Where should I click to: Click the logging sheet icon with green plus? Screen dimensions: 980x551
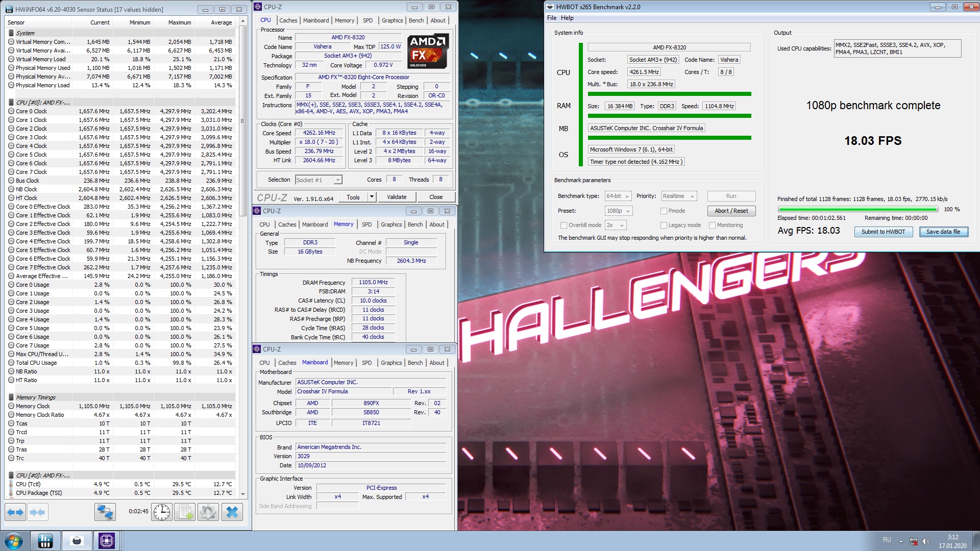tap(185, 512)
